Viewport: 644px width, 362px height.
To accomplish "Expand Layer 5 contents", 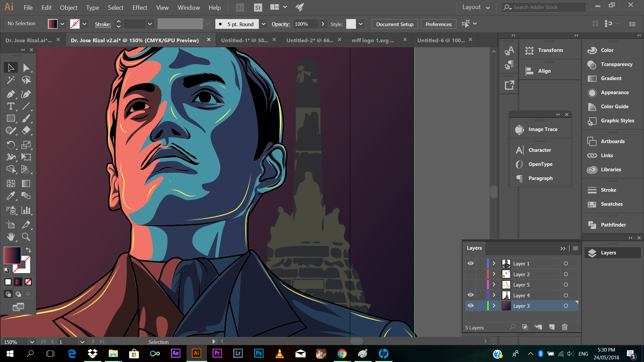I will pos(494,285).
